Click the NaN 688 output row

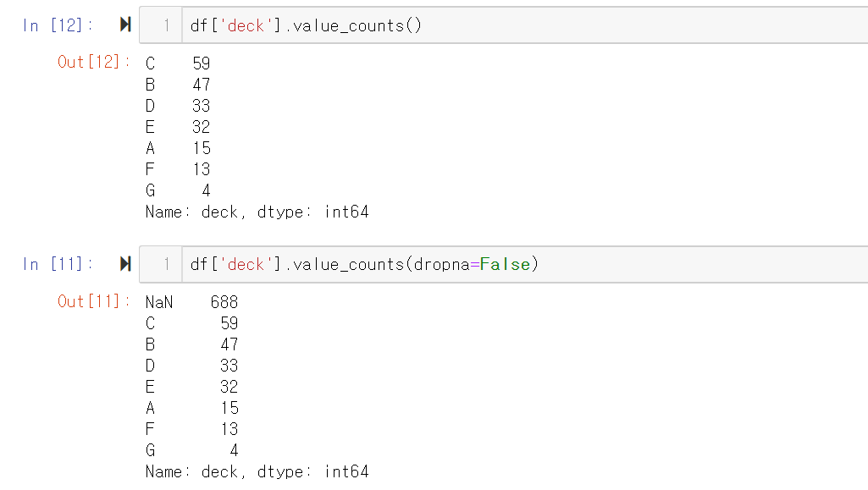click(191, 302)
